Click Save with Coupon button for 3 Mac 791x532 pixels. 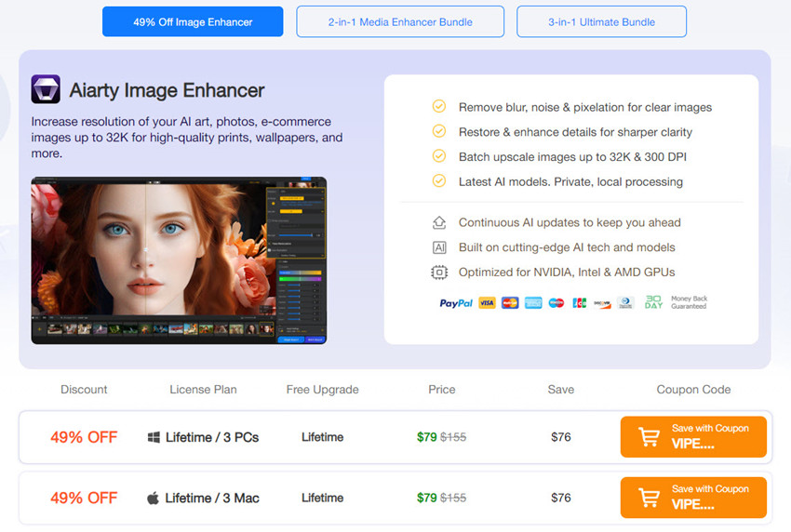tap(693, 498)
